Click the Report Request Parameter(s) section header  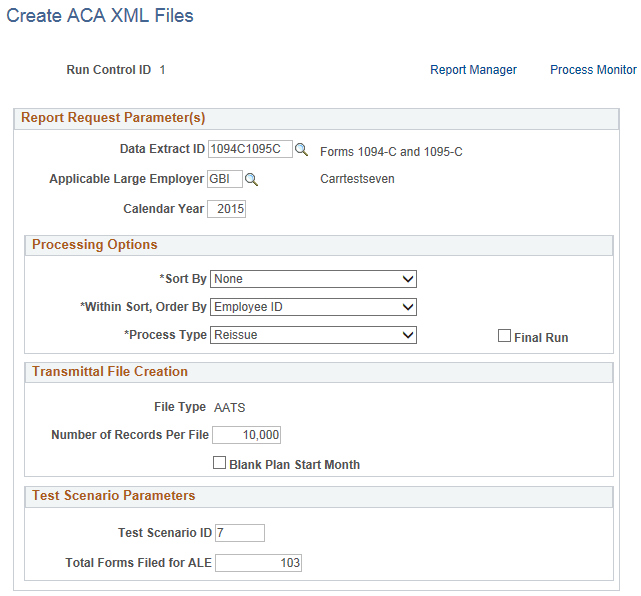coord(113,118)
